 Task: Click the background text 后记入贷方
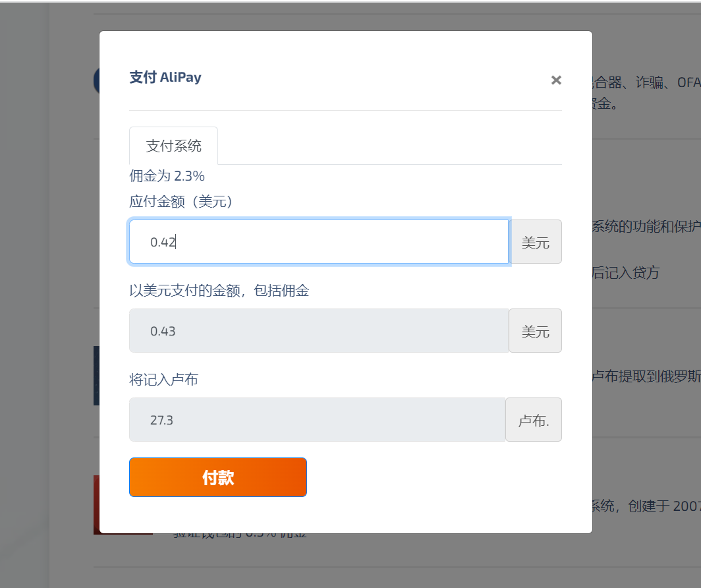[626, 273]
